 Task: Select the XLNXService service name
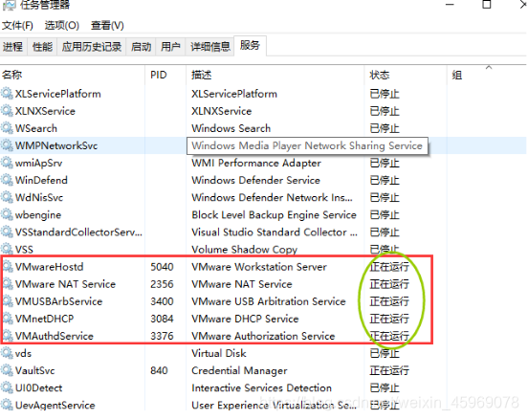[45, 111]
